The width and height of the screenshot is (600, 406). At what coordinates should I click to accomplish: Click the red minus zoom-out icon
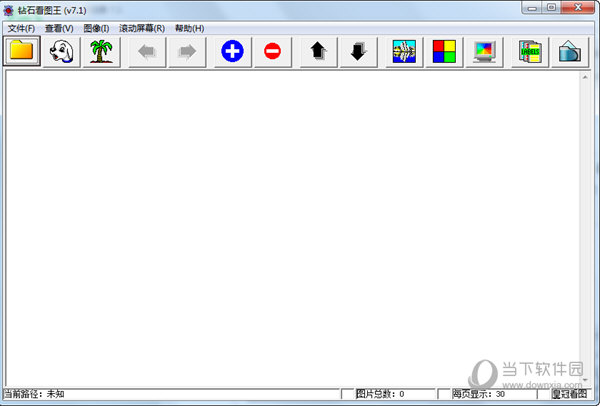click(273, 51)
